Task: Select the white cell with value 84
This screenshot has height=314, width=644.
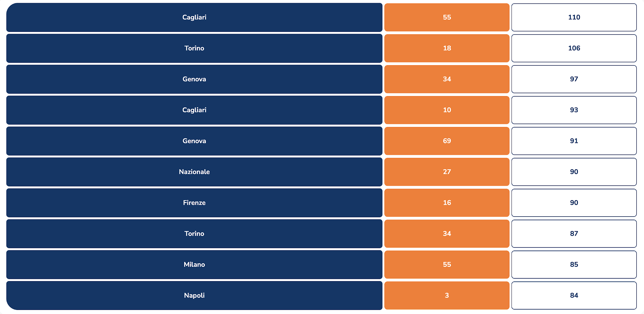Action: pyautogui.click(x=574, y=296)
